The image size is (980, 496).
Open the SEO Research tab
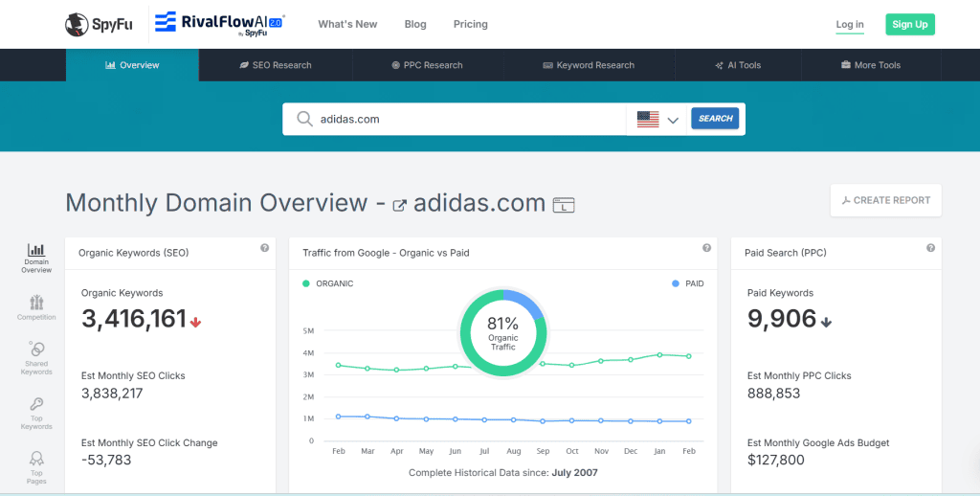coord(276,65)
